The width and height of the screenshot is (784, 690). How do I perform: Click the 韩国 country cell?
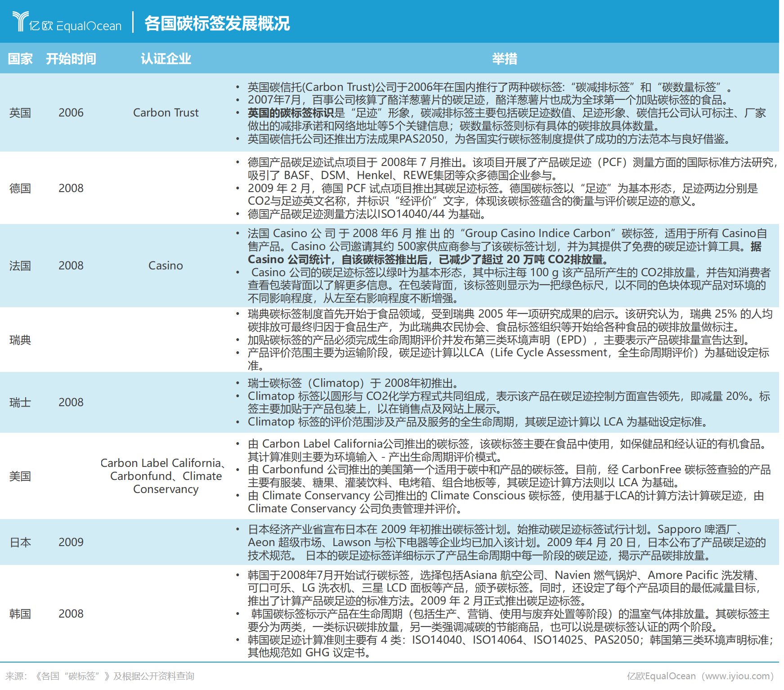(20, 614)
